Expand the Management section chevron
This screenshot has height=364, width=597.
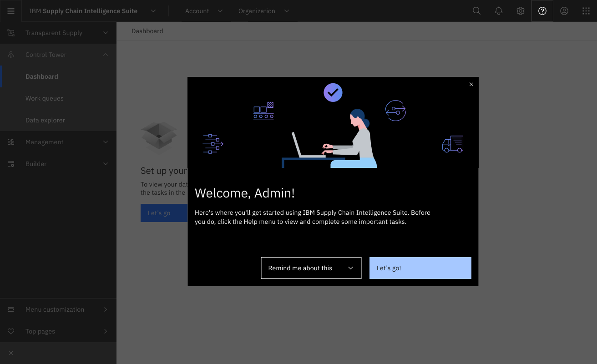(x=106, y=142)
